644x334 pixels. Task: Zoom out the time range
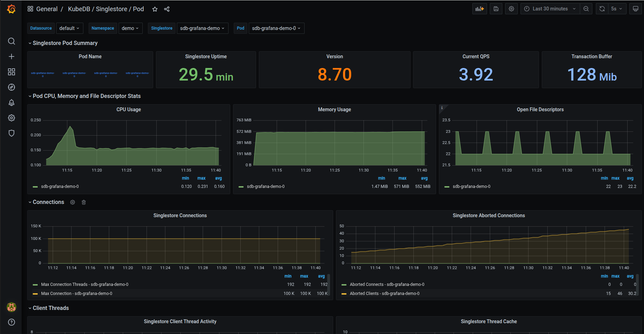(x=586, y=9)
